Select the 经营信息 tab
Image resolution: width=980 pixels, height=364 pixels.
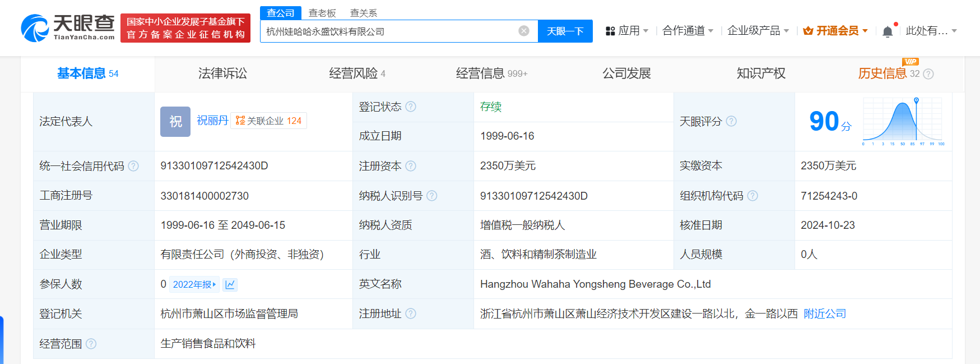491,73
